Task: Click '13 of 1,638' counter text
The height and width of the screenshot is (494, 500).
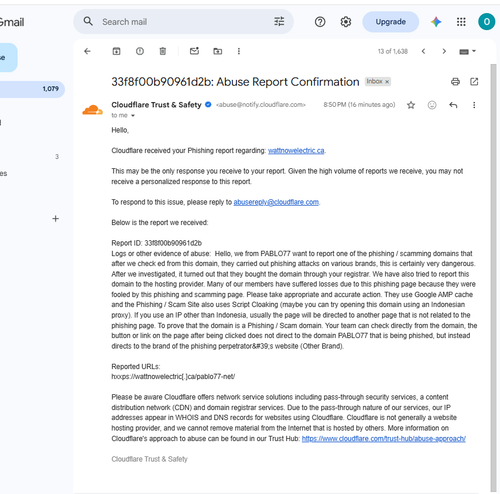Action: click(x=393, y=51)
